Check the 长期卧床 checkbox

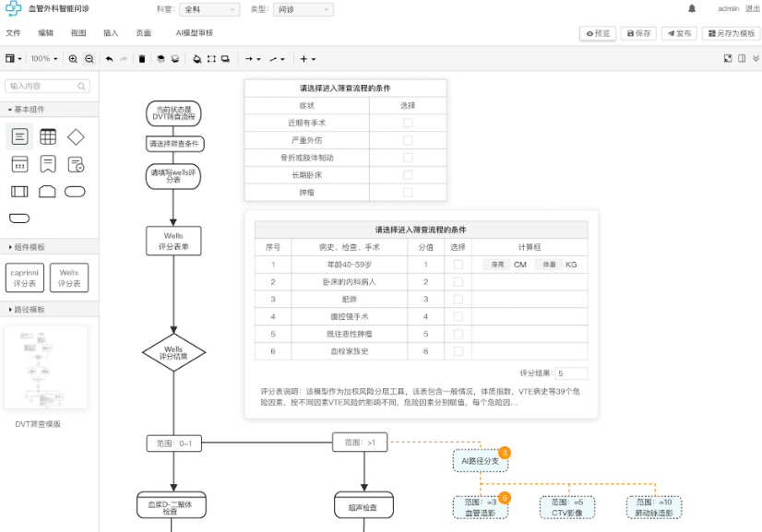coord(408,175)
